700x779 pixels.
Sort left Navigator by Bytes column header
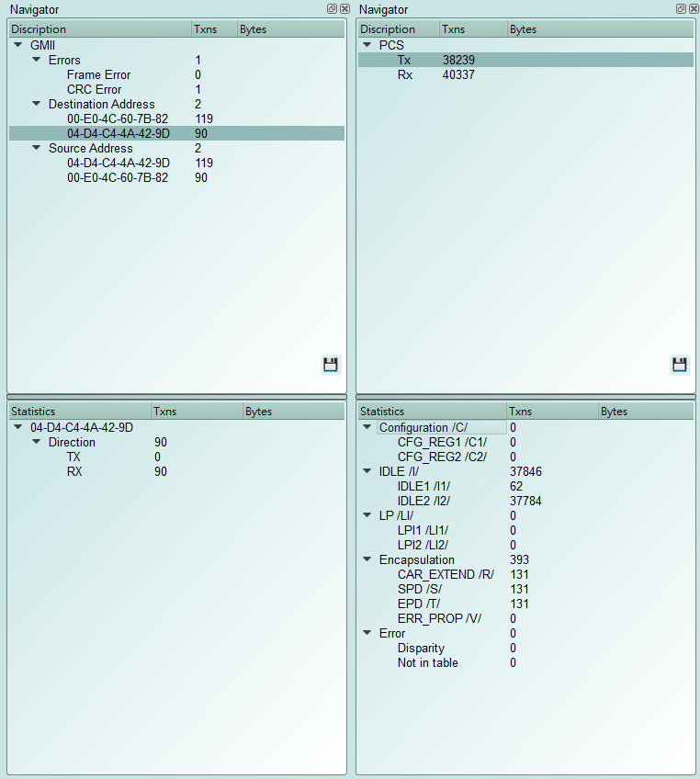(x=290, y=29)
